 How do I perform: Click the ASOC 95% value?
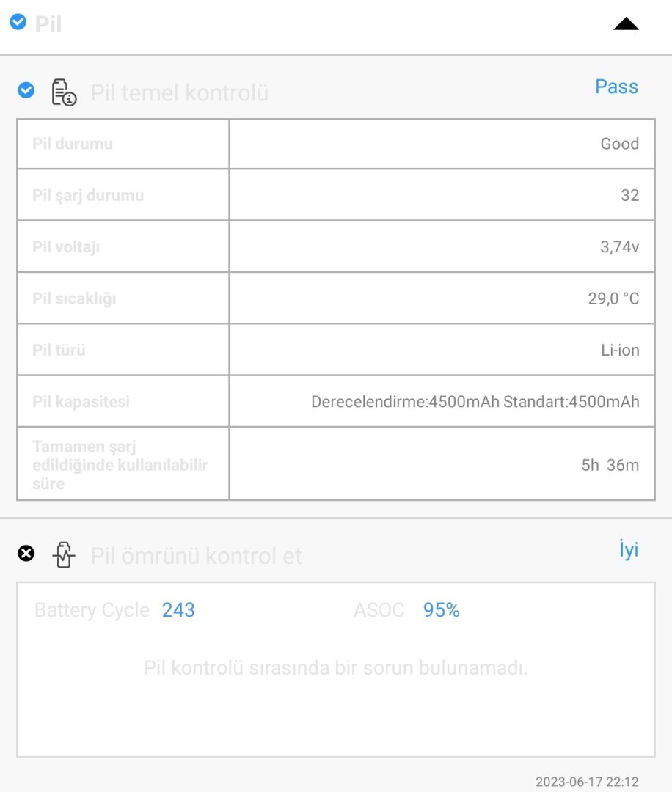click(441, 610)
